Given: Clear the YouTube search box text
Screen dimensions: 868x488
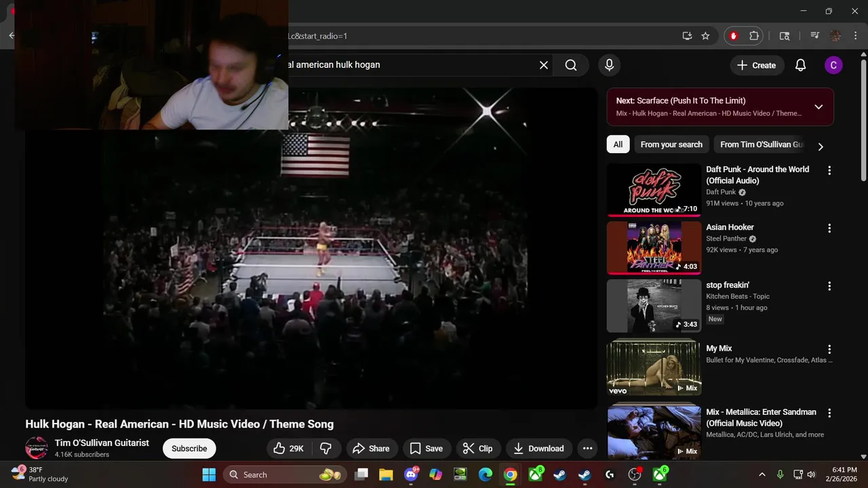Looking at the screenshot, I should point(544,65).
